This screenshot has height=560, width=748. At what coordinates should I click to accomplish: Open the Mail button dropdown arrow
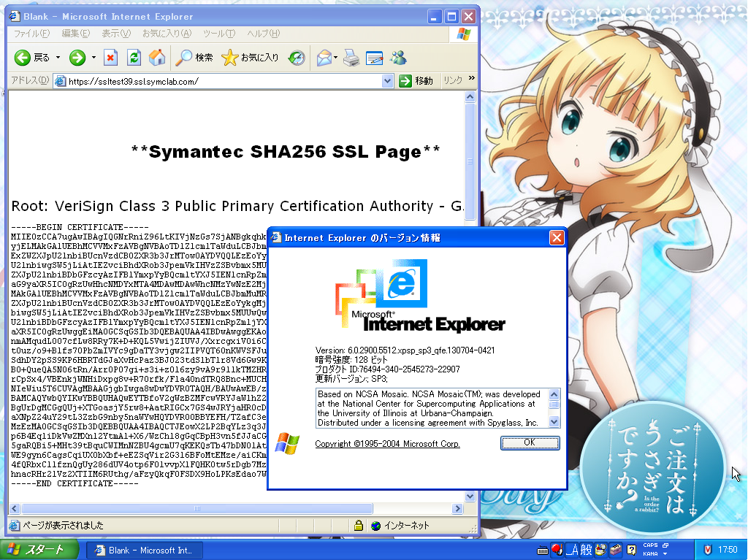pos(335,58)
